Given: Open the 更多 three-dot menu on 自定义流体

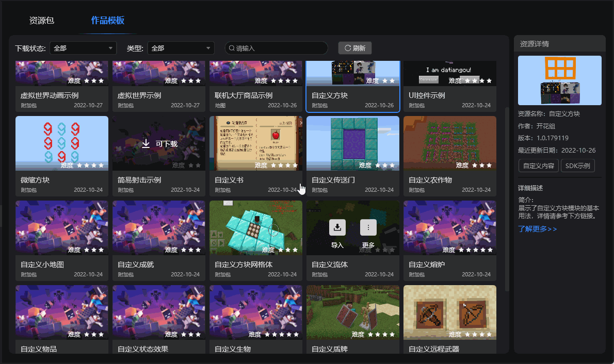Looking at the screenshot, I should (x=368, y=227).
